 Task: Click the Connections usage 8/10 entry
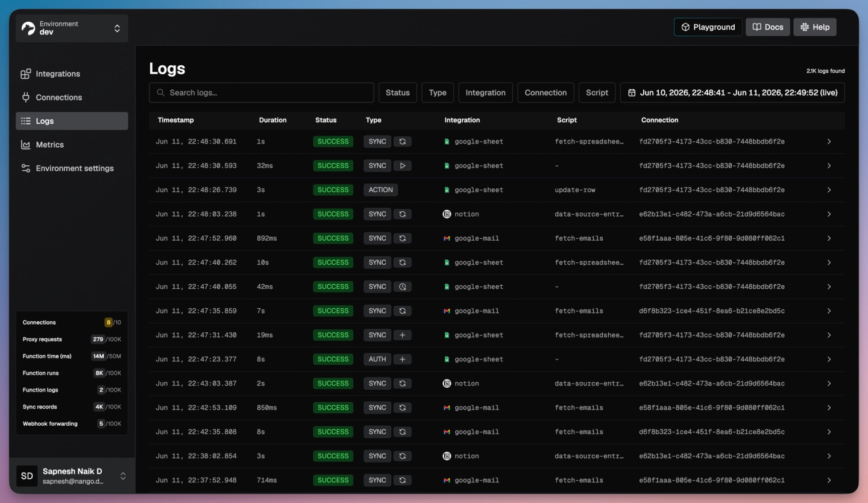click(x=72, y=323)
